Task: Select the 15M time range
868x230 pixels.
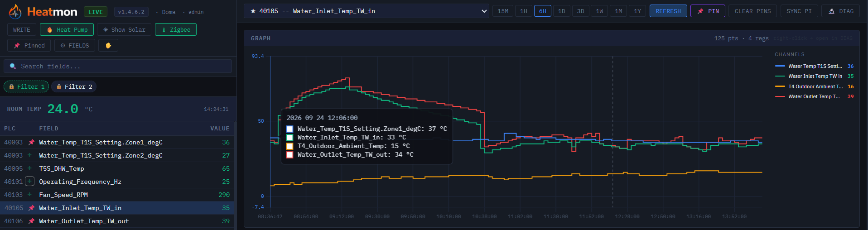Action: coord(503,11)
